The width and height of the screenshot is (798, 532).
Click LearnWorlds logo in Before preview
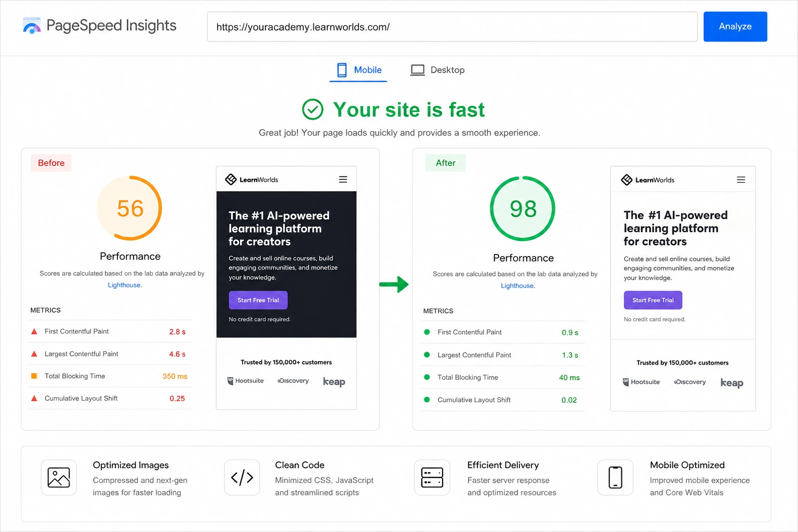click(251, 180)
